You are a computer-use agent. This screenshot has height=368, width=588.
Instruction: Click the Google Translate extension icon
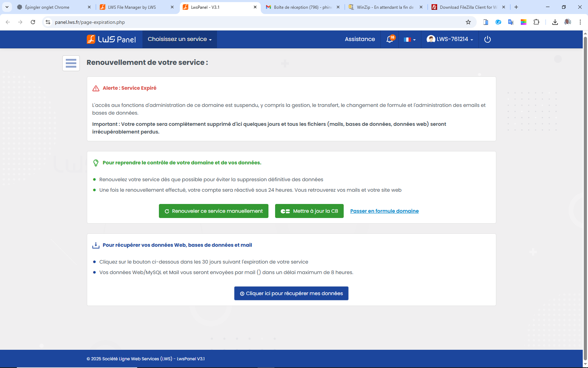pyautogui.click(x=511, y=22)
